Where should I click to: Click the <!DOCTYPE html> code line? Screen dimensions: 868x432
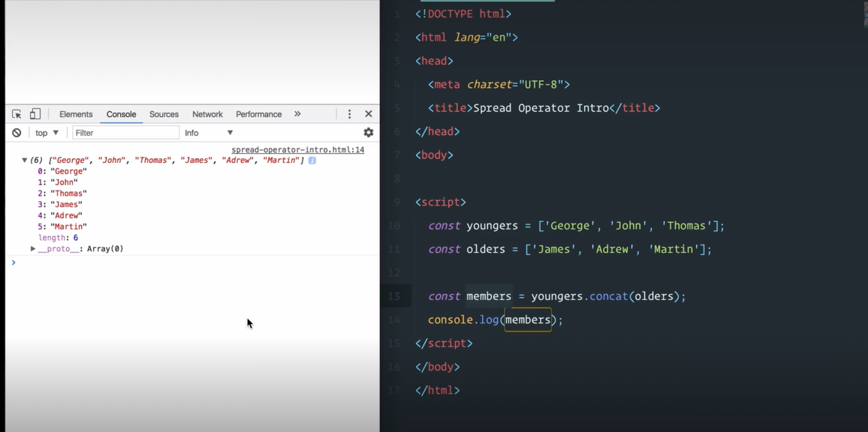pos(463,13)
